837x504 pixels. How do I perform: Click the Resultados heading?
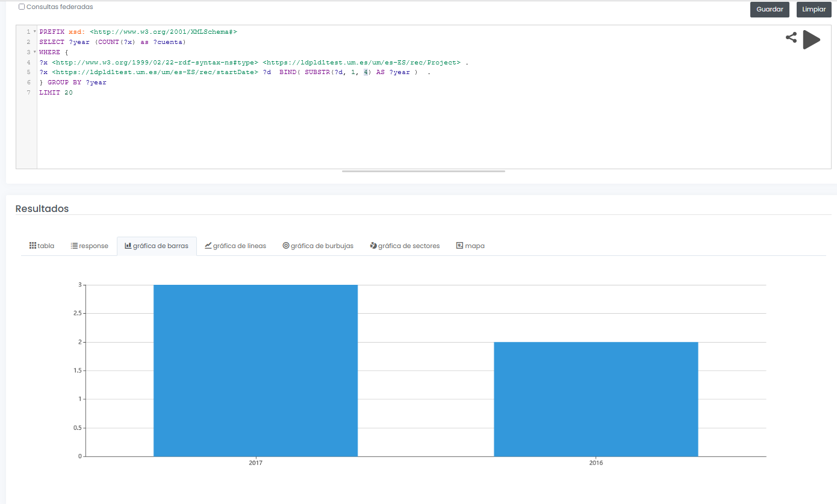coord(42,209)
